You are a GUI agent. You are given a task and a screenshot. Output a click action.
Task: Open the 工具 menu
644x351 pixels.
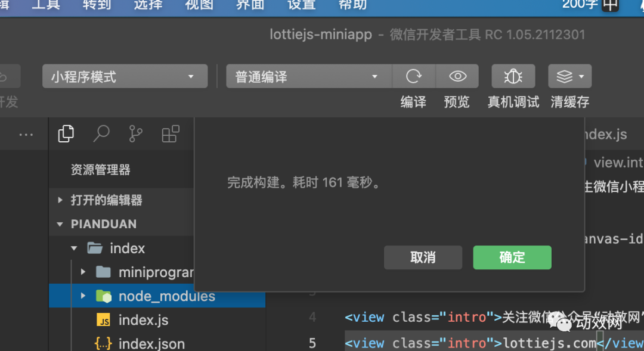(x=45, y=5)
